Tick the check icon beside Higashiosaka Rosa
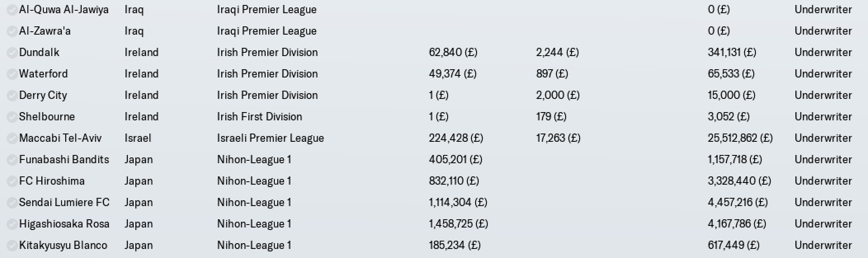 click(12, 224)
